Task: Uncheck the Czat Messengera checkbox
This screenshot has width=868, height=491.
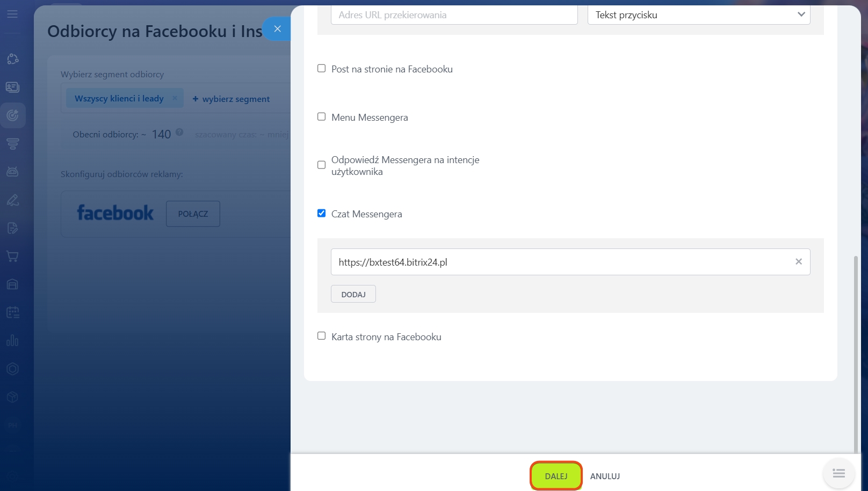Action: click(321, 214)
